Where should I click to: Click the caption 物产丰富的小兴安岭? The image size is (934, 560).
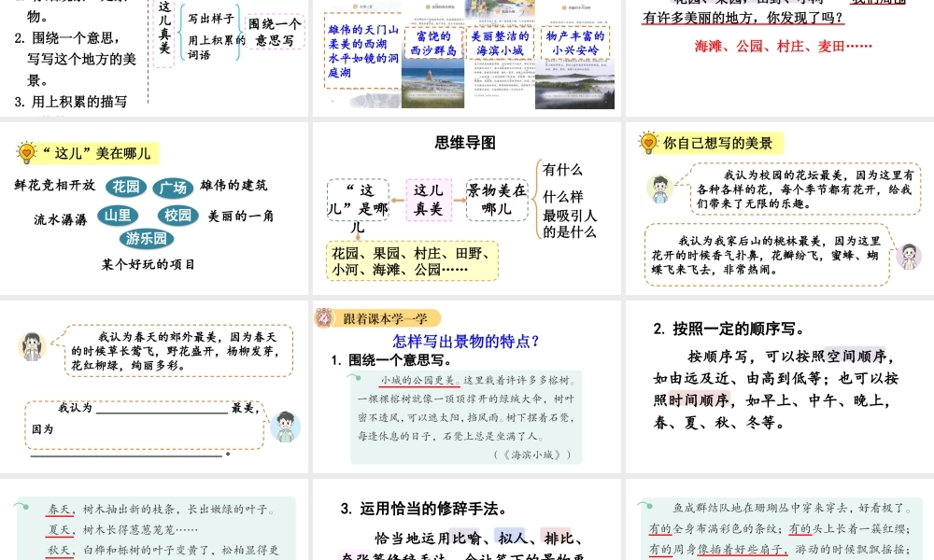click(x=575, y=44)
